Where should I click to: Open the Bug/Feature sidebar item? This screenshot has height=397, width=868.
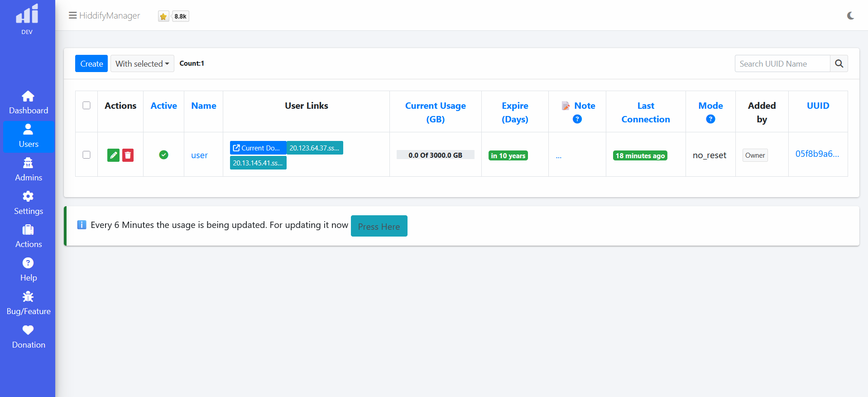click(x=28, y=303)
